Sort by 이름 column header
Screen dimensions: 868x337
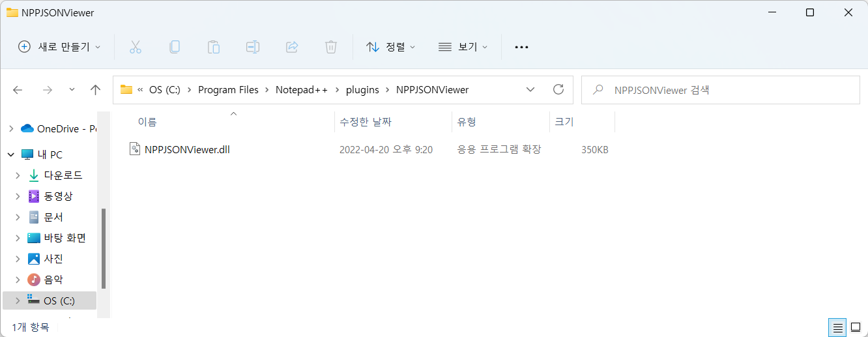click(147, 122)
